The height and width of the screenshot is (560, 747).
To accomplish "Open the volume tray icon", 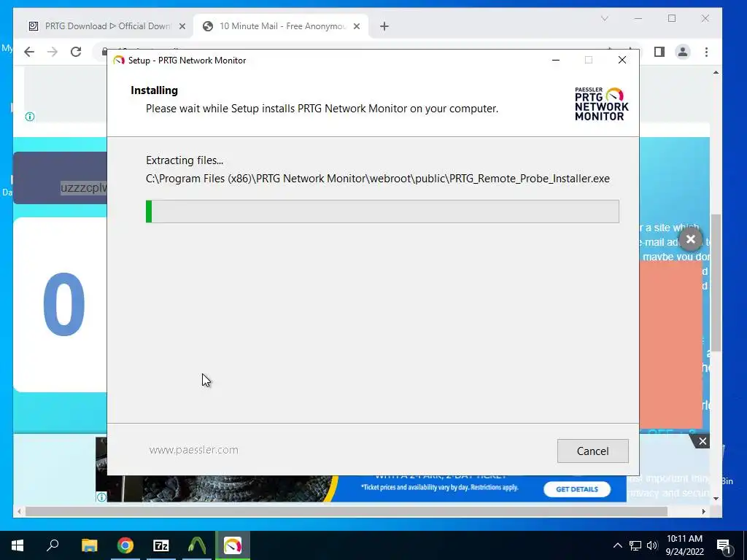I will (652, 545).
